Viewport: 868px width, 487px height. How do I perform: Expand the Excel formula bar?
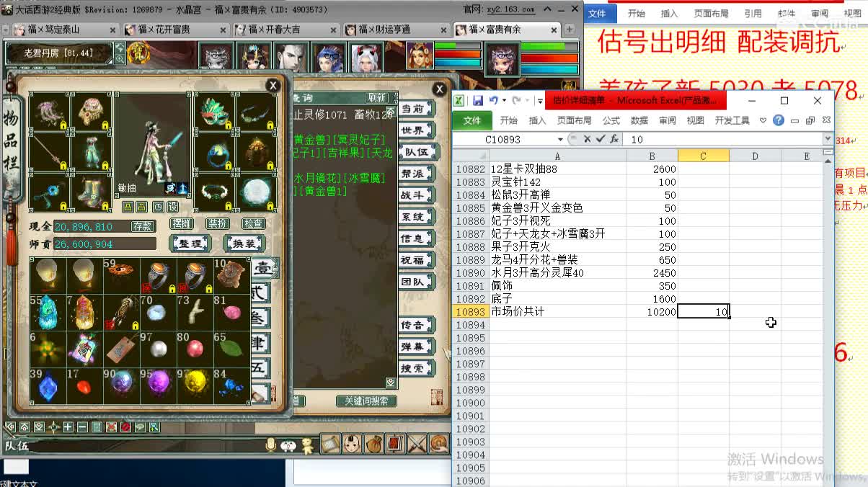tap(828, 139)
